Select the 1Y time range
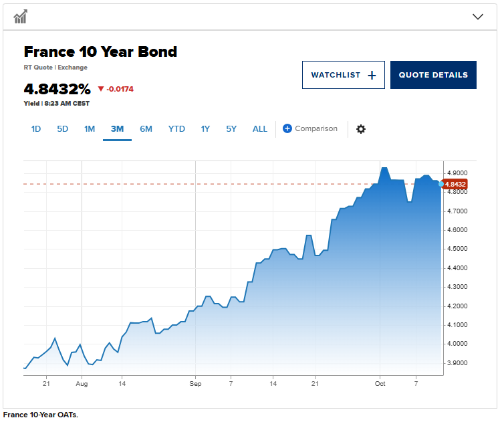This screenshot has width=504, height=422. tap(205, 129)
